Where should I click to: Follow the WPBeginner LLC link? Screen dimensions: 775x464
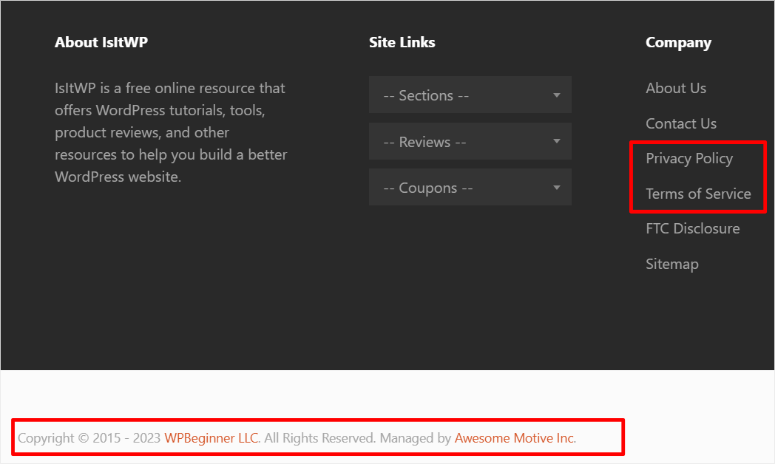point(212,438)
